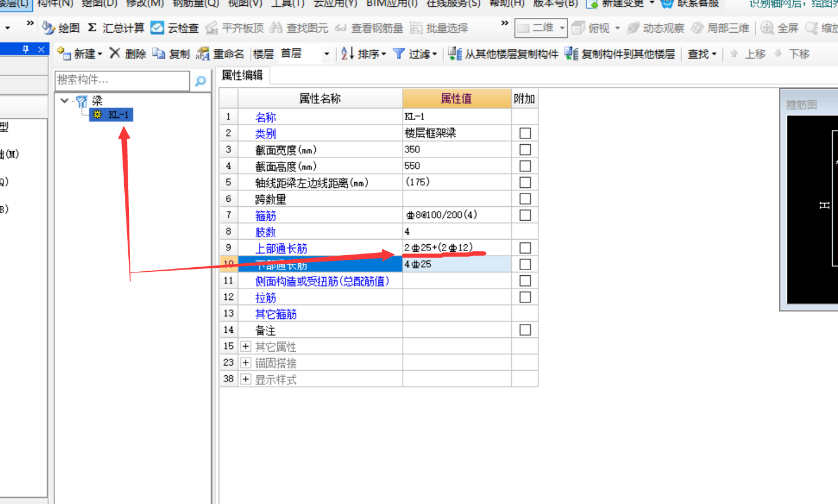Toggle 附加 checkbox for 跨数量 row
The height and width of the screenshot is (504, 838).
(x=525, y=199)
